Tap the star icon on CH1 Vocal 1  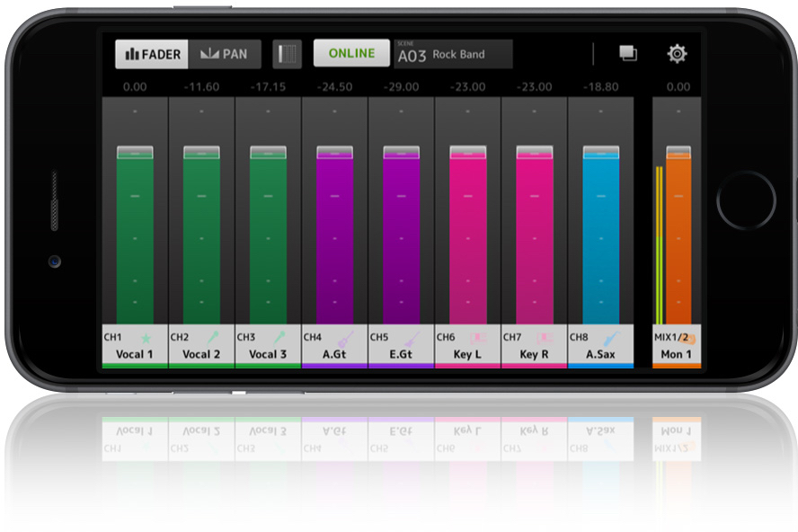(146, 338)
